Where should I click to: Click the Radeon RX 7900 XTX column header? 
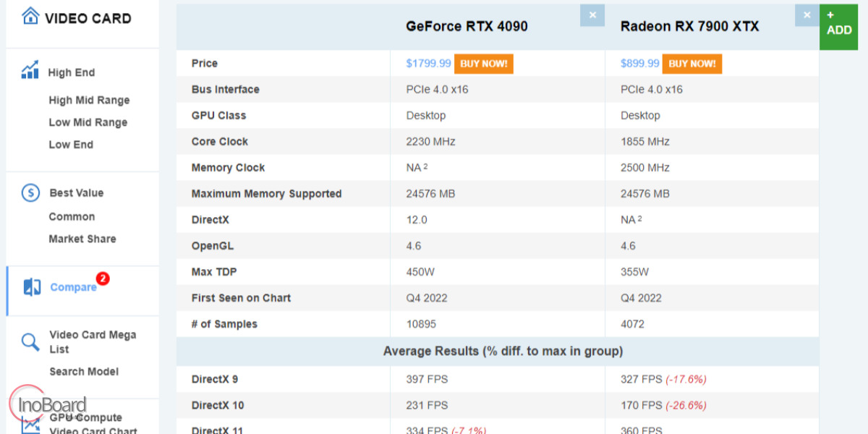690,26
